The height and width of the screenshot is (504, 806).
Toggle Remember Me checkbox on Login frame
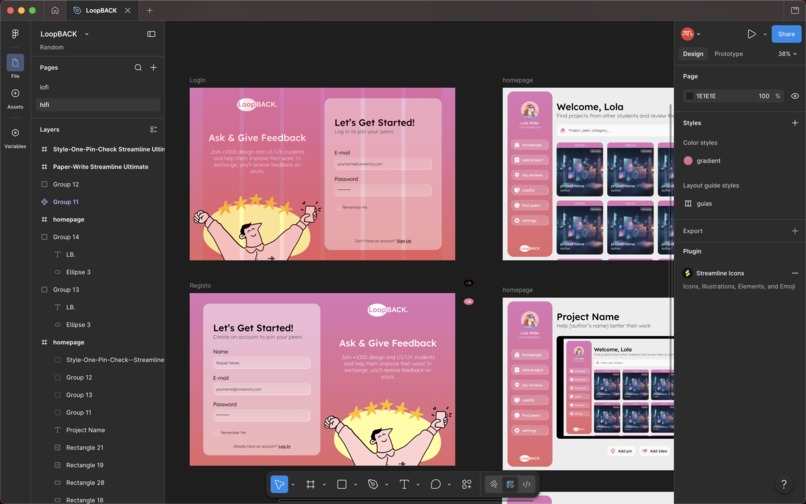pyautogui.click(x=338, y=207)
